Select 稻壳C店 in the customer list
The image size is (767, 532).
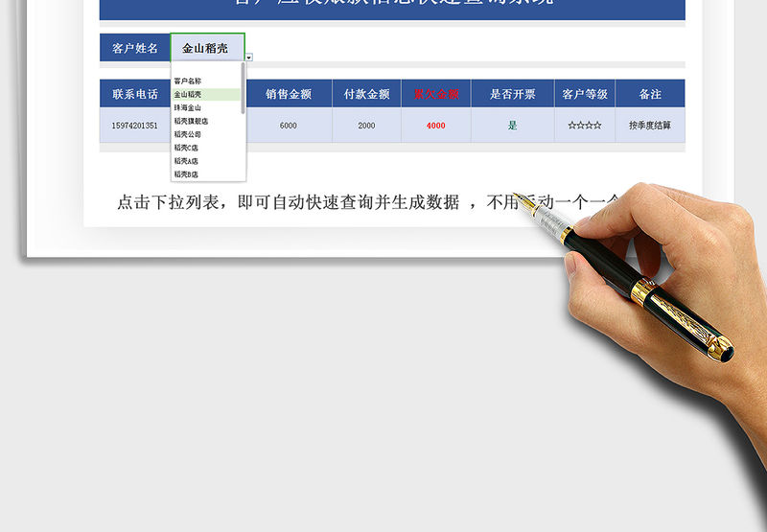pos(187,149)
